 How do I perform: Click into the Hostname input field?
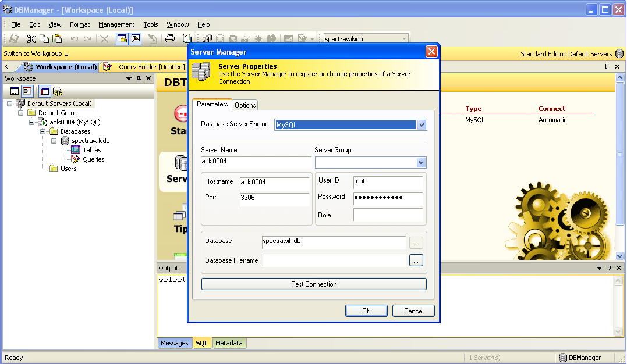click(274, 183)
